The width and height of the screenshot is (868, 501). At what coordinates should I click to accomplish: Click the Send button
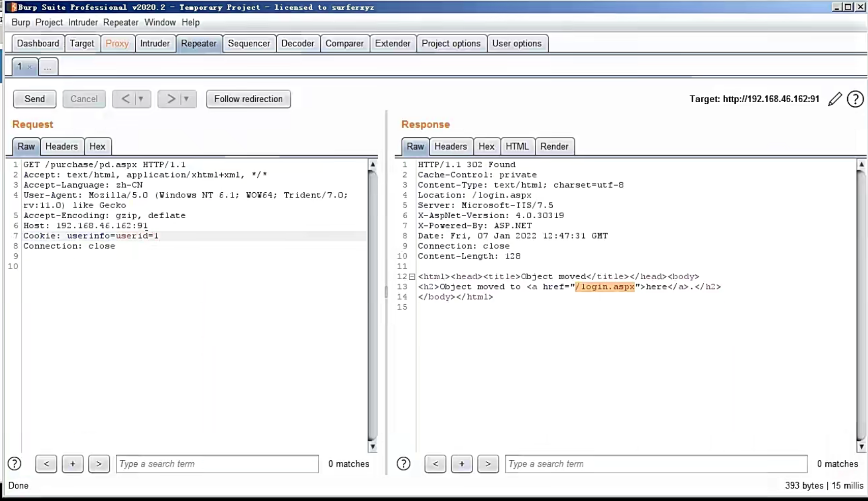tap(35, 99)
